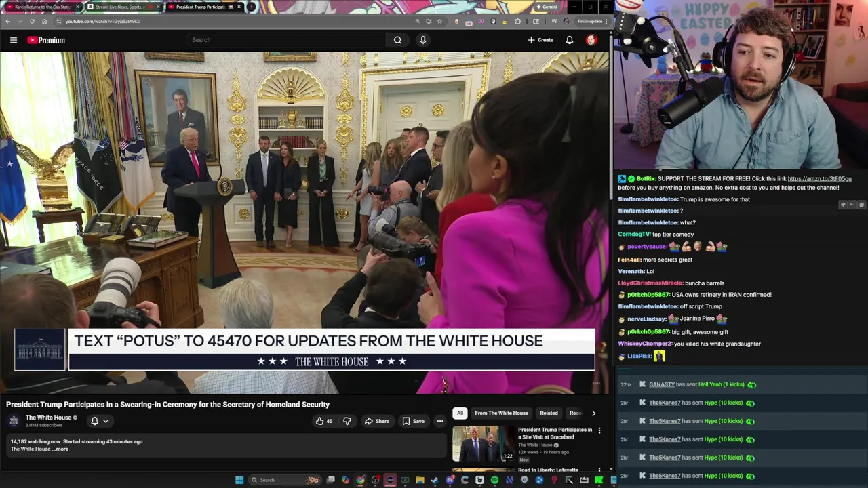Viewport: 868px width, 488px height.
Task: Focus the YouTube search field
Action: [x=288, y=40]
